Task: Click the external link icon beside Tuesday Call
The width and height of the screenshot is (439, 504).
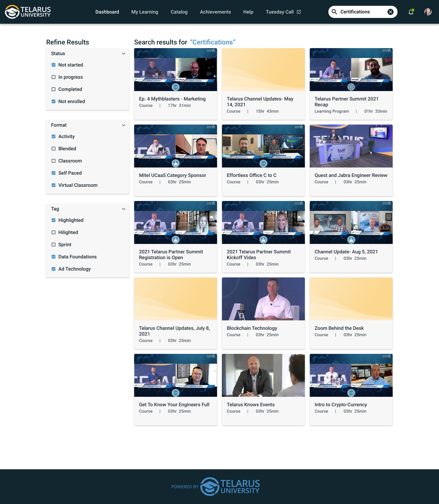Action: pos(299,12)
